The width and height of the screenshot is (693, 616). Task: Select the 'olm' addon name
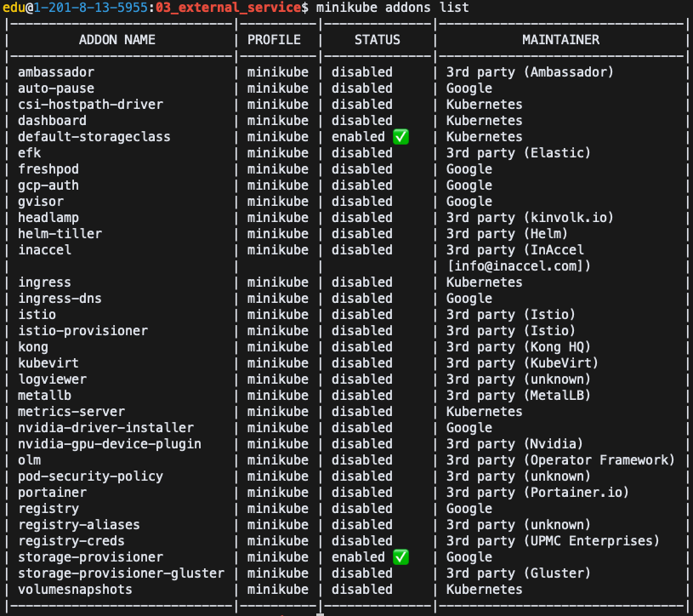coord(30,460)
